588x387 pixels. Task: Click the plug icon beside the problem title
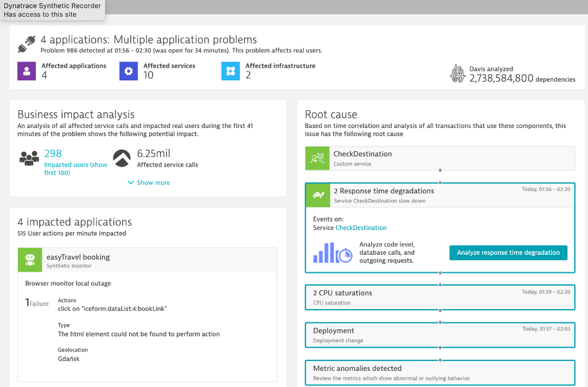pos(27,44)
